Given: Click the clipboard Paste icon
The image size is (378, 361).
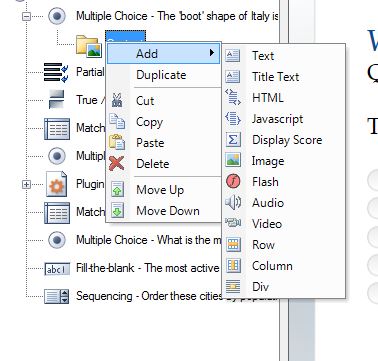Looking at the screenshot, I should pos(117,142).
